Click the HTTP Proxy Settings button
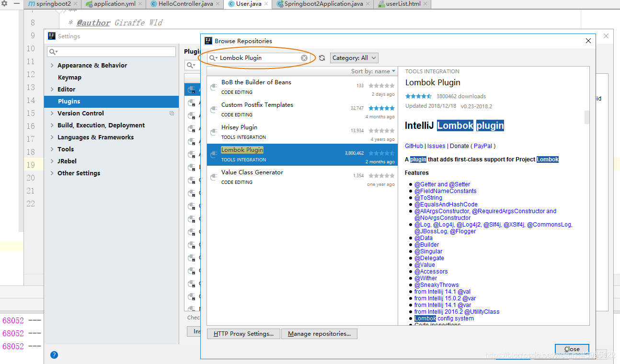The image size is (620, 364). click(x=244, y=334)
